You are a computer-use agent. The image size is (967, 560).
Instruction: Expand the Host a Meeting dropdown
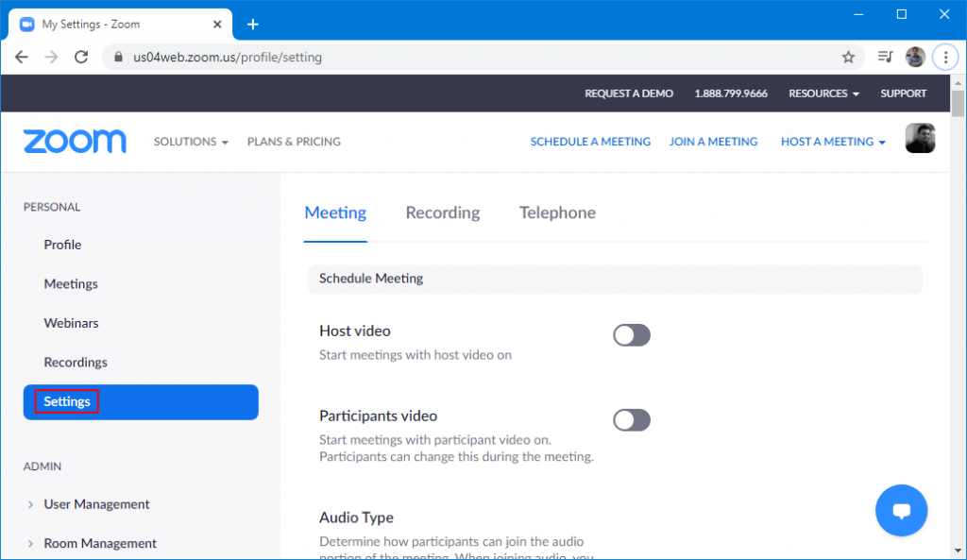(832, 141)
